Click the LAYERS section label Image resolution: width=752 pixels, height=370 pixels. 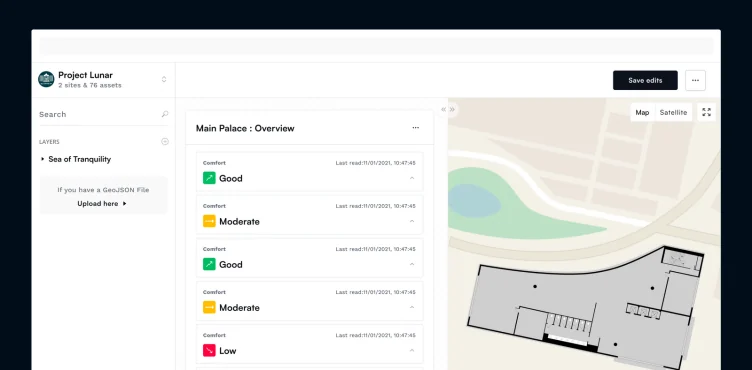tap(49, 142)
